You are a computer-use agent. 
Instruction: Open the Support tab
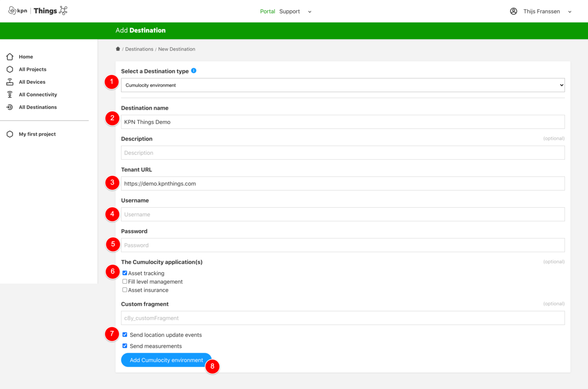point(290,11)
